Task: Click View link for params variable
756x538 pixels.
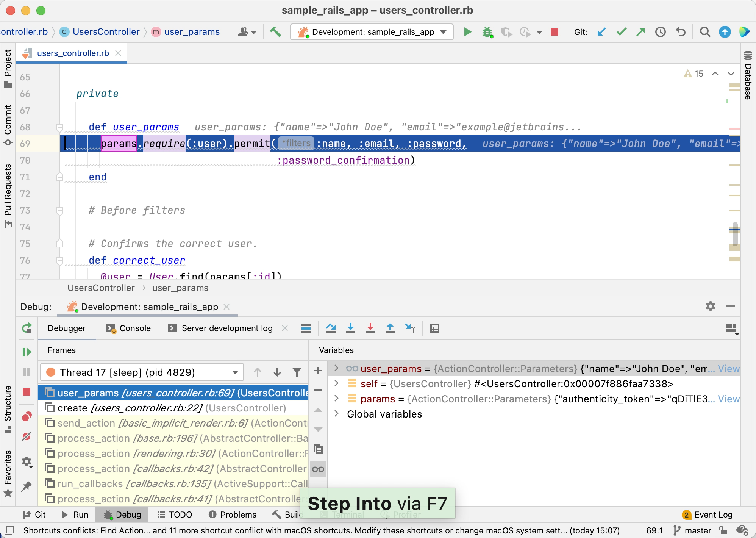Action: click(x=728, y=399)
